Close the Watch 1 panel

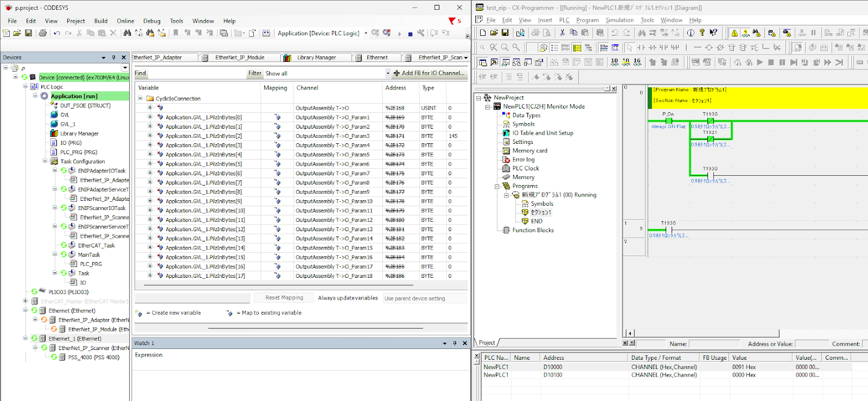pyautogui.click(x=465, y=343)
